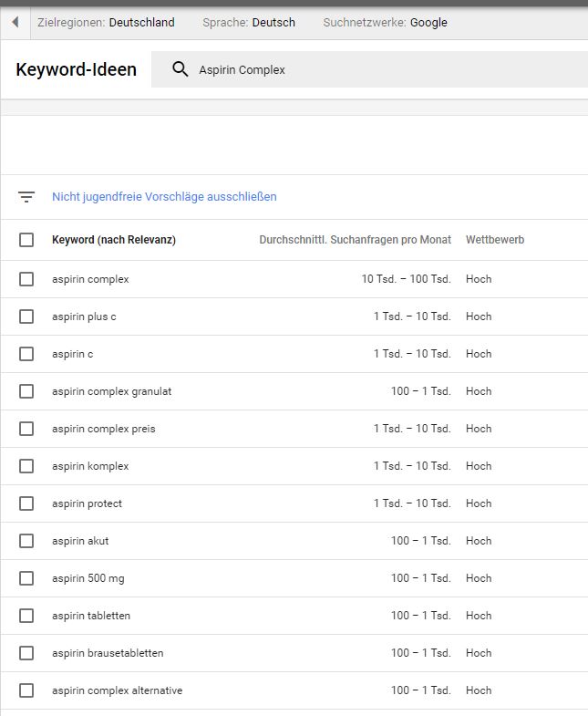Click keyword text 'aspirin brausetabletten'
The image size is (588, 716).
point(108,653)
